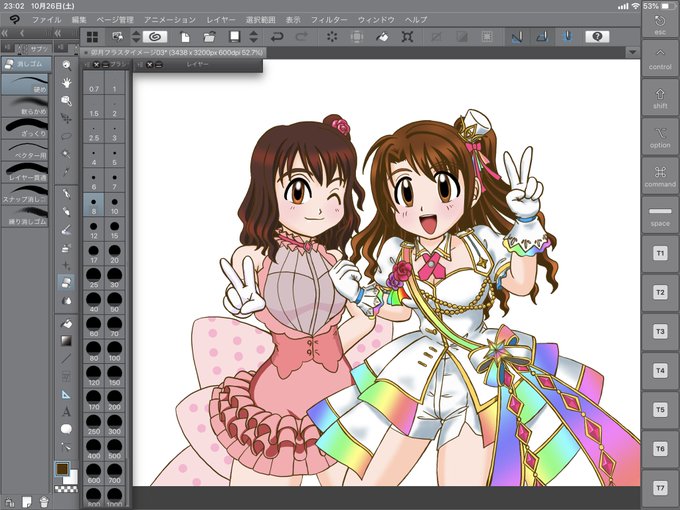The image size is (680, 510).
Task: Tap the T4 edge key
Action: (660, 370)
